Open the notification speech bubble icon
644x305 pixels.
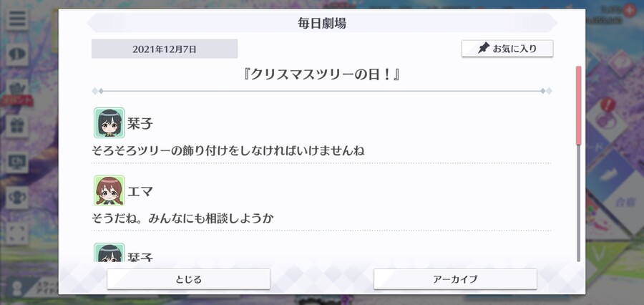[x=17, y=54]
